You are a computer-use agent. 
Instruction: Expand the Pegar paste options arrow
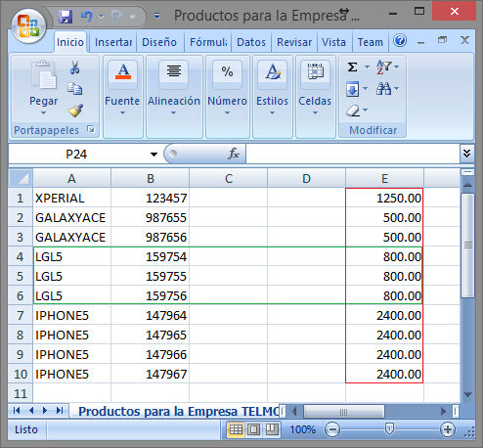(44, 113)
